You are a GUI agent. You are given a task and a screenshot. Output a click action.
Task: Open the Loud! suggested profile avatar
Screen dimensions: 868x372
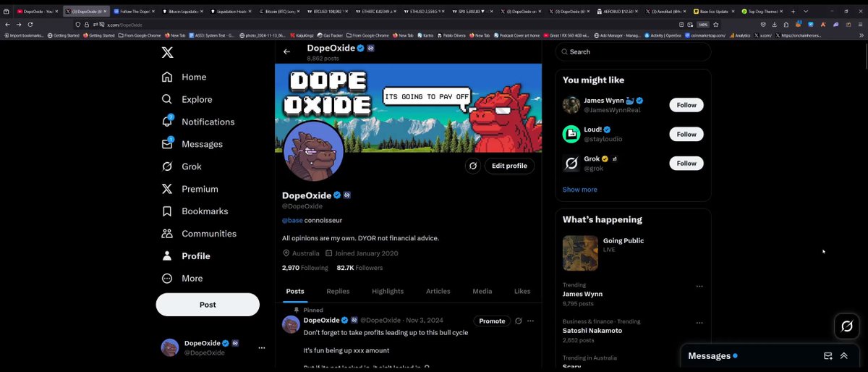(571, 134)
